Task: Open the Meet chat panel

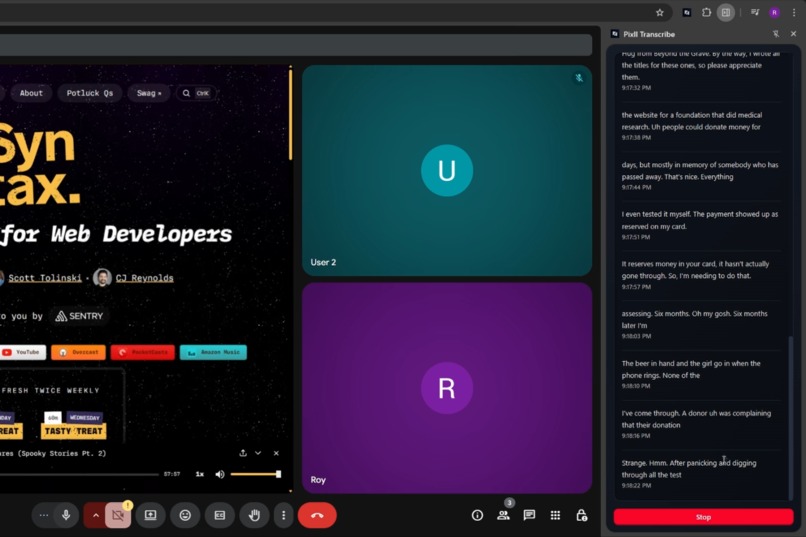Action: coord(529,515)
